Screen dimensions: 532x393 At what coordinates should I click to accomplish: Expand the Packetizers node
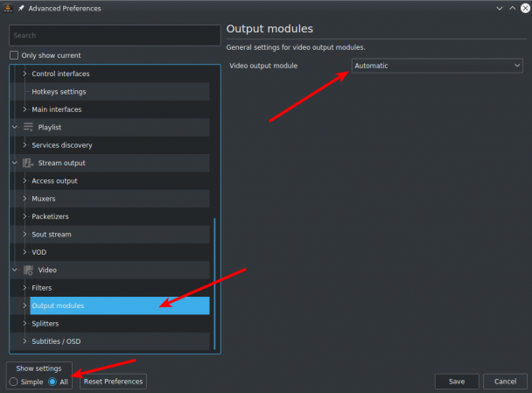point(24,216)
